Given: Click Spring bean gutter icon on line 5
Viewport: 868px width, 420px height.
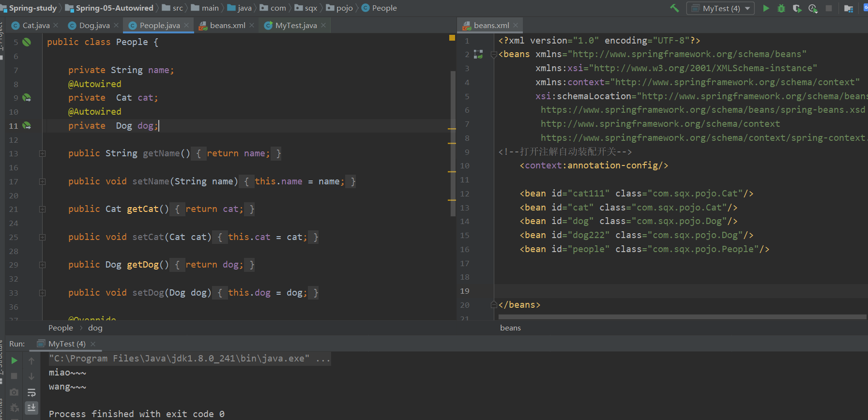Looking at the screenshot, I should pos(27,42).
